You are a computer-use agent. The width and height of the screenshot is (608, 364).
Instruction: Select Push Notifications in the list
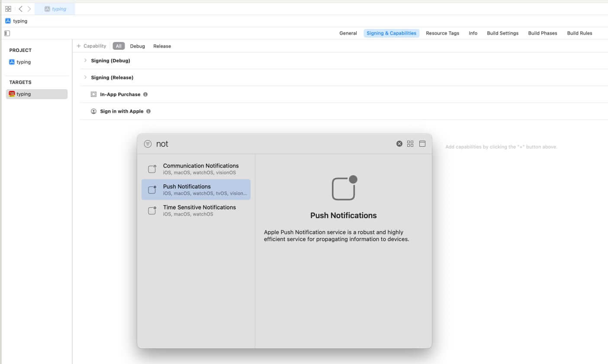coord(196,190)
